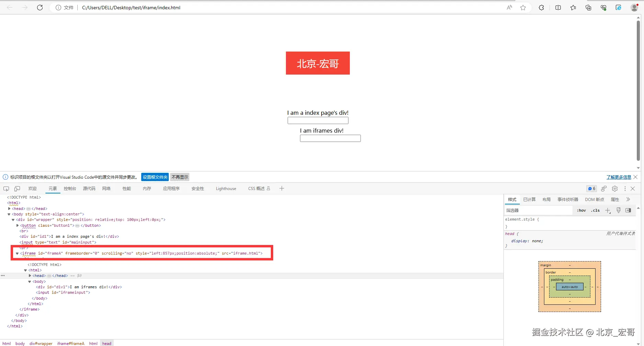Toggle device emulation mode icon
The image size is (644, 346).
tap(17, 189)
